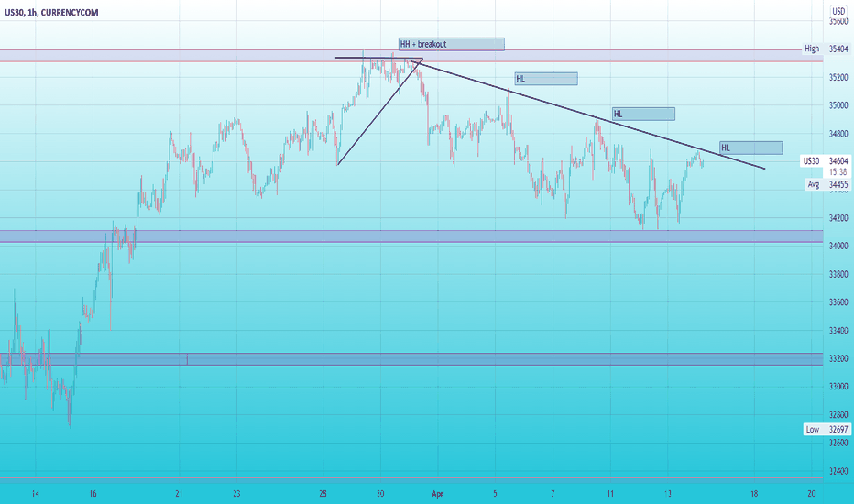Click the Avg price label
This screenshot has width=854, height=504.
point(813,185)
